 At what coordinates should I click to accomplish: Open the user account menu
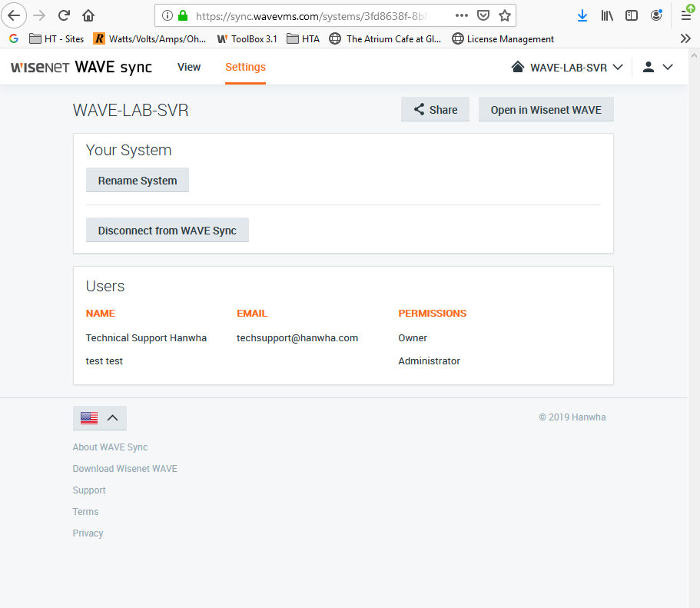tap(657, 67)
